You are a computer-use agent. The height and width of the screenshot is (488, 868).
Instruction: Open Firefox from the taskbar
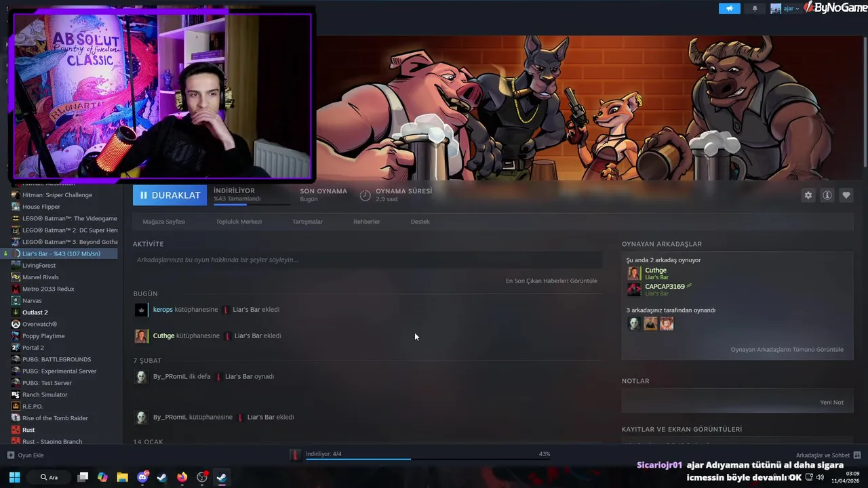(x=182, y=477)
